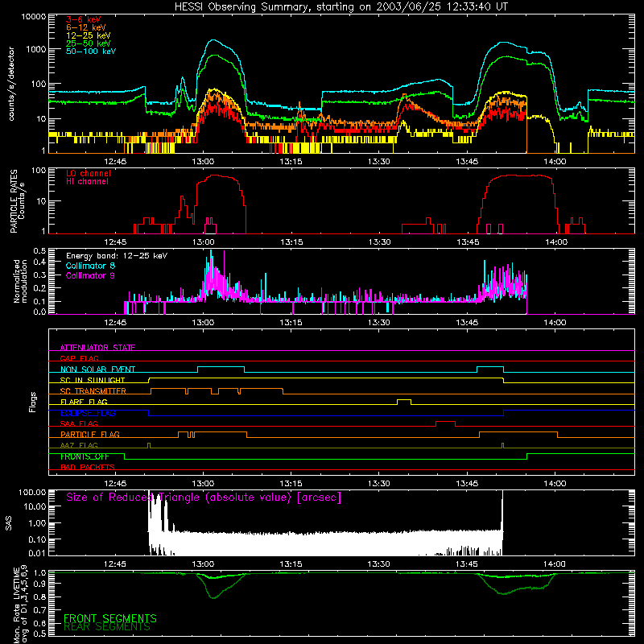Viewport: 644px width, 644px height.
Task: Select the HI channel legend label
Action: click(x=88, y=182)
